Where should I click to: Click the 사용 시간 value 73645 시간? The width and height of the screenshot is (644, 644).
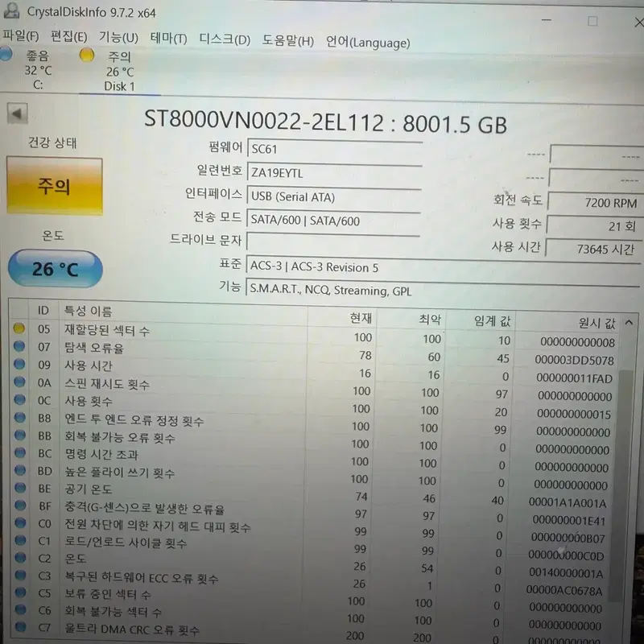click(593, 249)
